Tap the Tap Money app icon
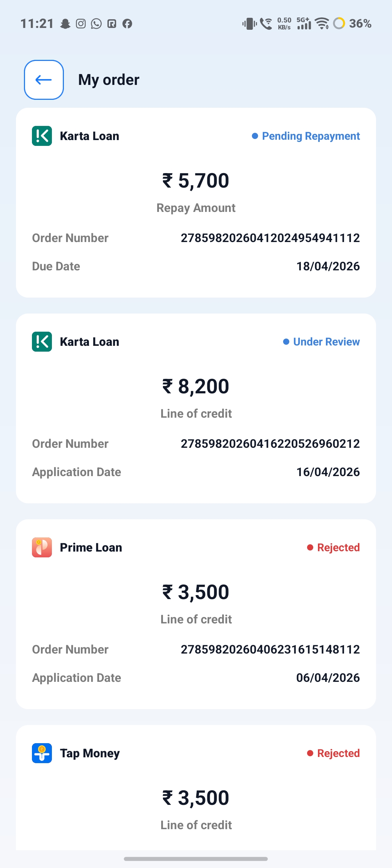 point(42,753)
